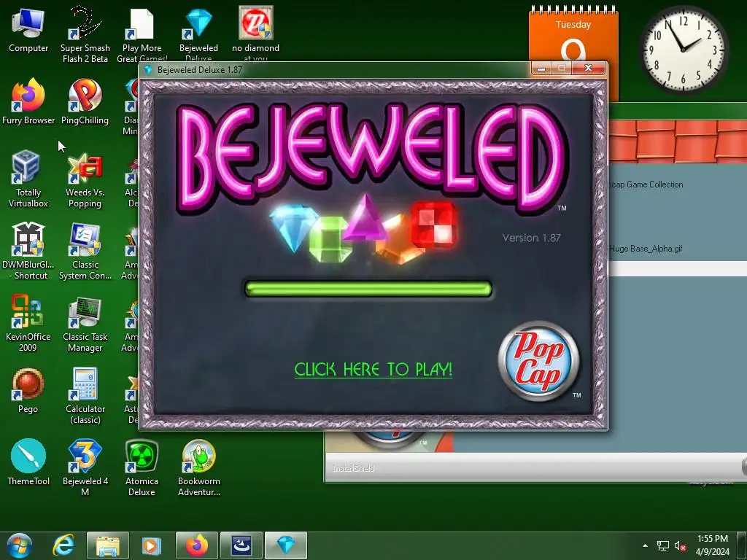The width and height of the screenshot is (747, 560).
Task: Close the Bejeweled Deluxe 1.87 window
Action: [589, 69]
